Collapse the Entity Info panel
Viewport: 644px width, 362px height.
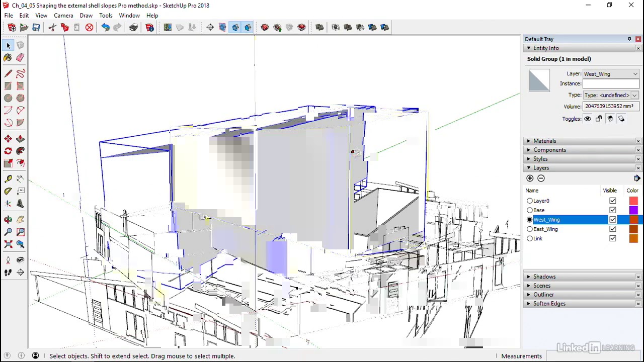click(528, 48)
